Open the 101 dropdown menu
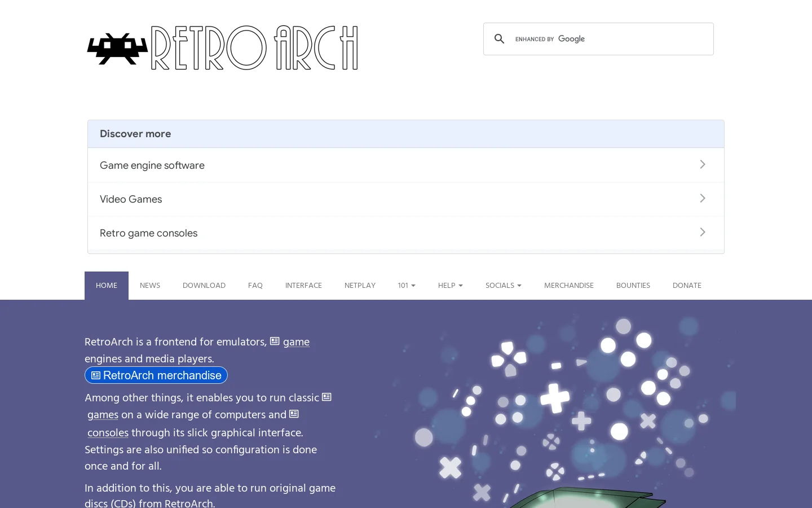Image resolution: width=812 pixels, height=508 pixels. (407, 286)
